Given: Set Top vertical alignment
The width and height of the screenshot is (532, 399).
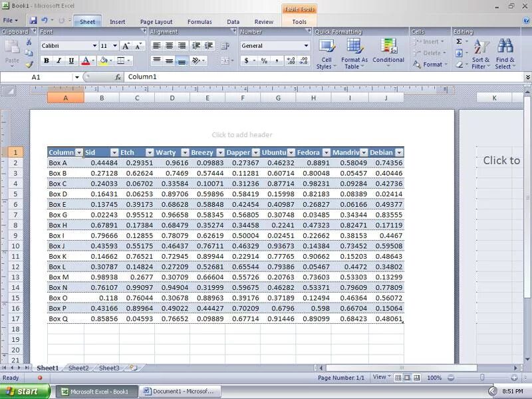Looking at the screenshot, I should [156, 61].
